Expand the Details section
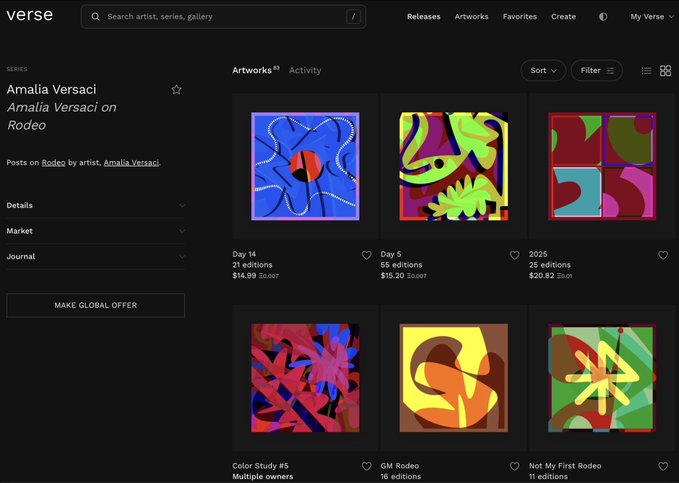Image resolution: width=679 pixels, height=483 pixels. pos(96,205)
